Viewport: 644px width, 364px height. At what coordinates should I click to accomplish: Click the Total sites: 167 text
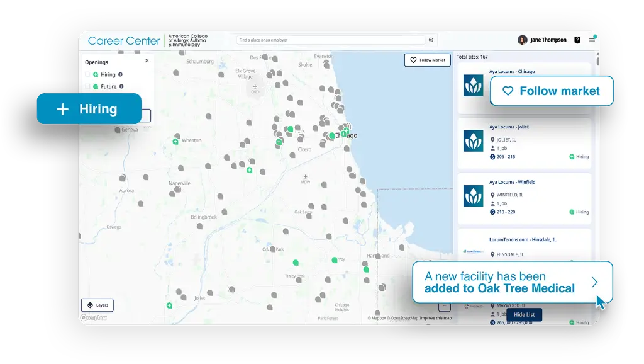pyautogui.click(x=472, y=57)
